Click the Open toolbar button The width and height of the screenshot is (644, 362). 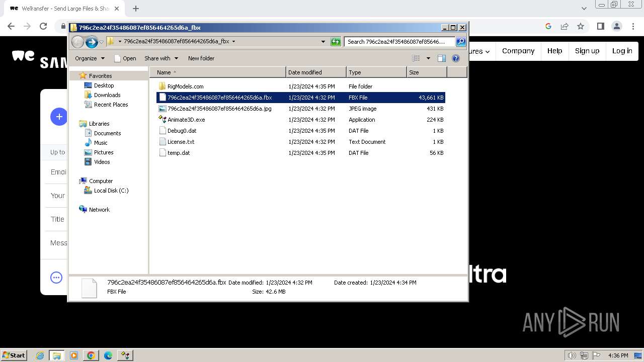click(x=125, y=58)
